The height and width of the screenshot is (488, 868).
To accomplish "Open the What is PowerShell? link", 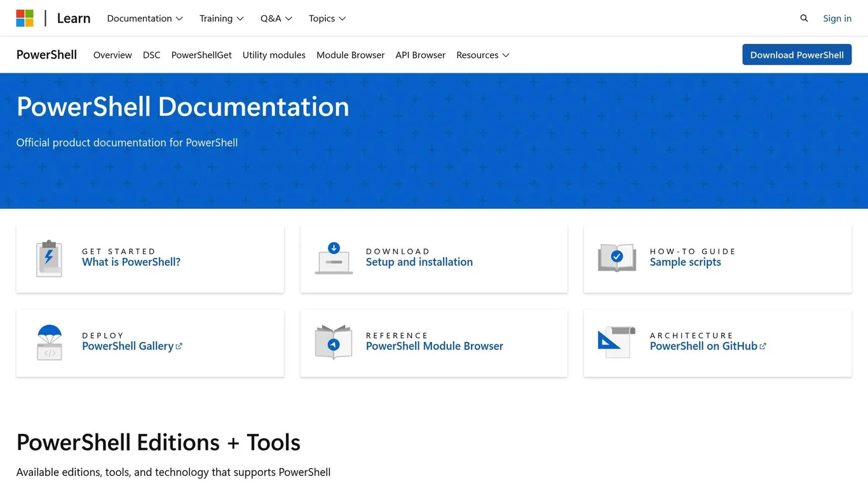I will coord(131,262).
